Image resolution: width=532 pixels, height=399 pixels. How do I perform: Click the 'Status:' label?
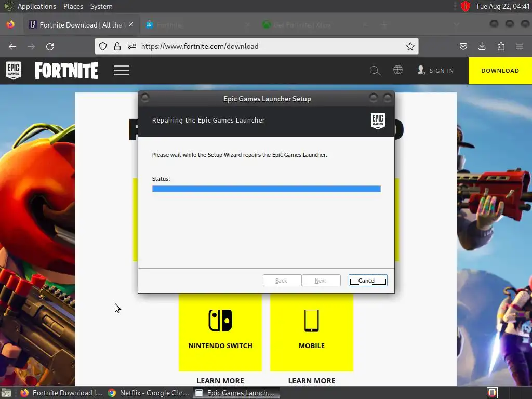pos(161,179)
